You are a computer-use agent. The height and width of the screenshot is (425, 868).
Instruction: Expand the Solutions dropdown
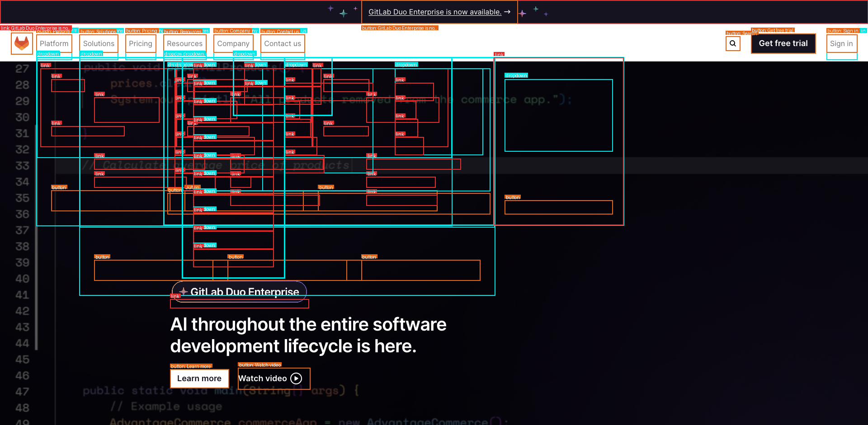tap(99, 43)
